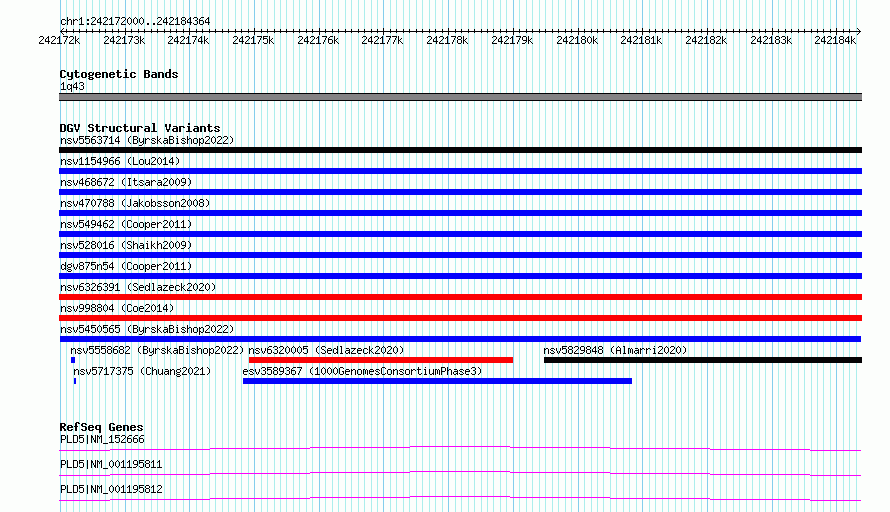890x512 pixels.
Task: Click the blue nsv549462 variant bar
Action: 460,234
